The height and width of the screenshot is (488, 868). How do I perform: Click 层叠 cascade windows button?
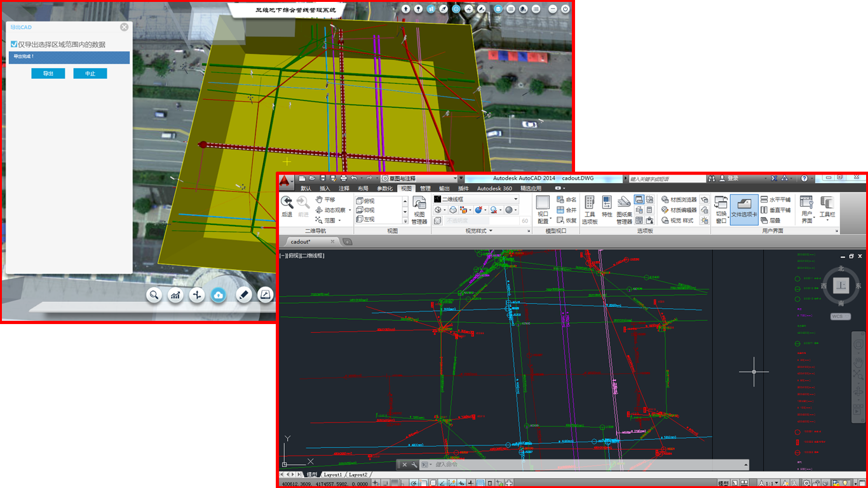(771, 220)
